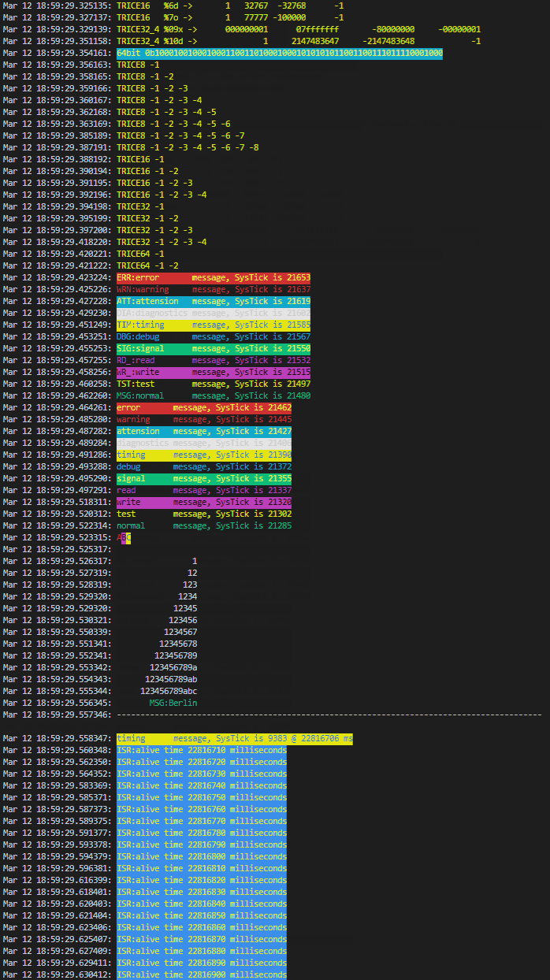Select green line with 'SysTick is 21355'
Image resolution: width=550 pixels, height=980 pixels.
(x=204, y=478)
